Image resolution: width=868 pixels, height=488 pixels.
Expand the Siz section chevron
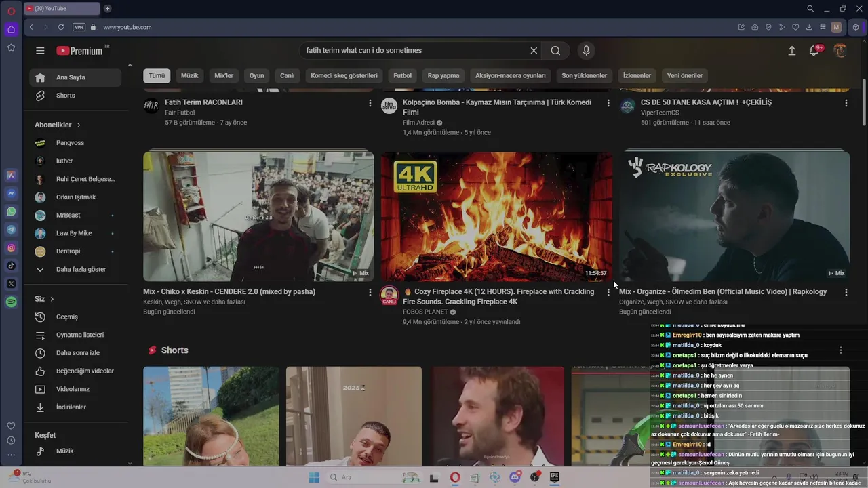click(52, 299)
